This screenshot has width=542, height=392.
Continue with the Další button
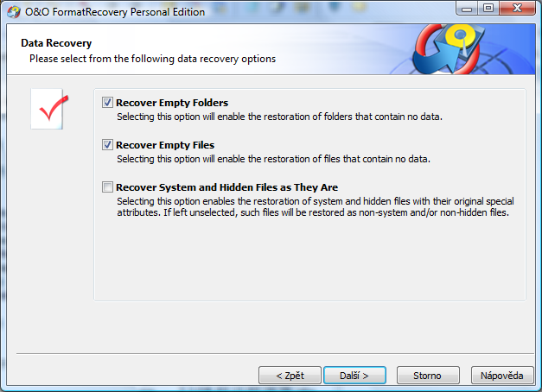coord(354,376)
